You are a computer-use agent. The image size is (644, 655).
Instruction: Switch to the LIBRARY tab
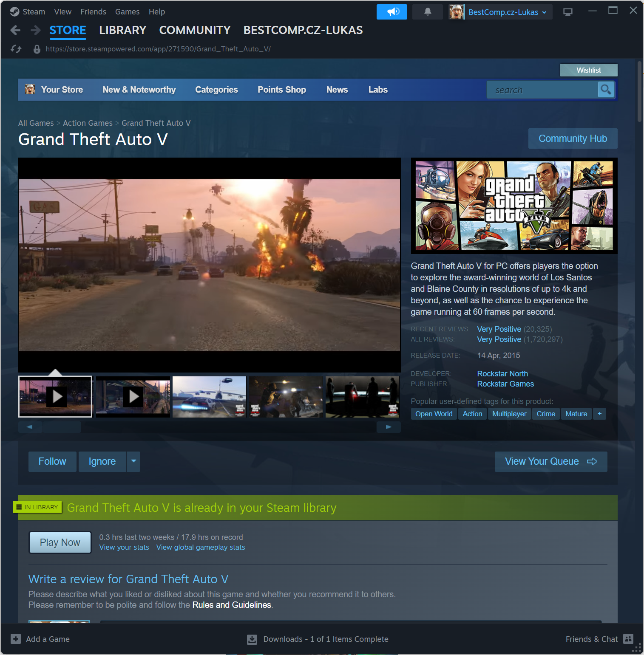[x=123, y=30]
